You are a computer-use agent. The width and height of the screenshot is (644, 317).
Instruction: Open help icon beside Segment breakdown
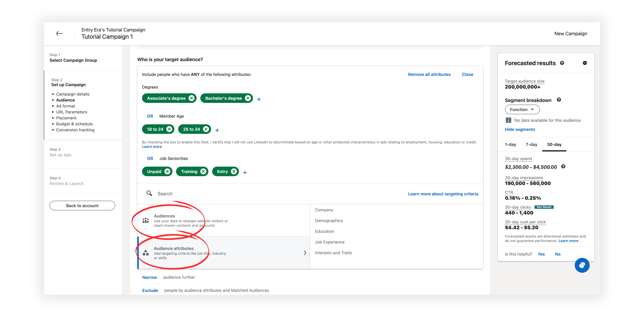[559, 100]
